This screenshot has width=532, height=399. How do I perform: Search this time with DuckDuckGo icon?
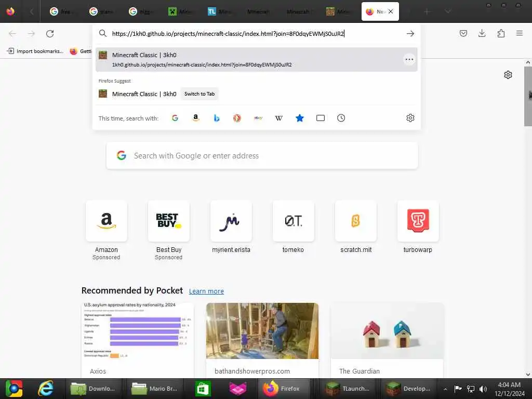(237, 118)
